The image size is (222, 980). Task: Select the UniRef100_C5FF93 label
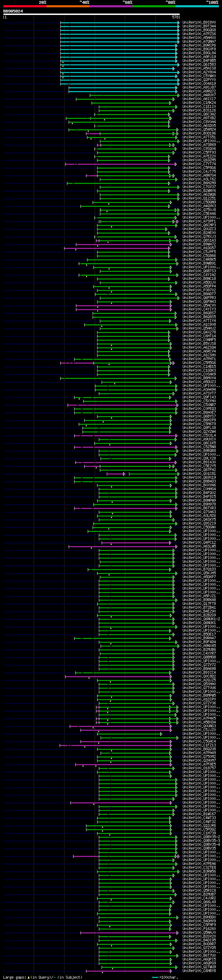pos(199,153)
